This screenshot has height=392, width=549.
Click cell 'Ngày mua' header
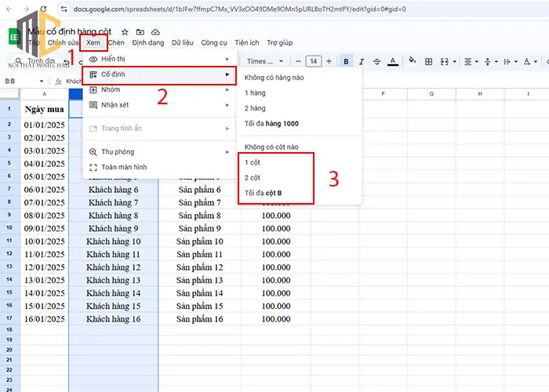click(x=44, y=110)
